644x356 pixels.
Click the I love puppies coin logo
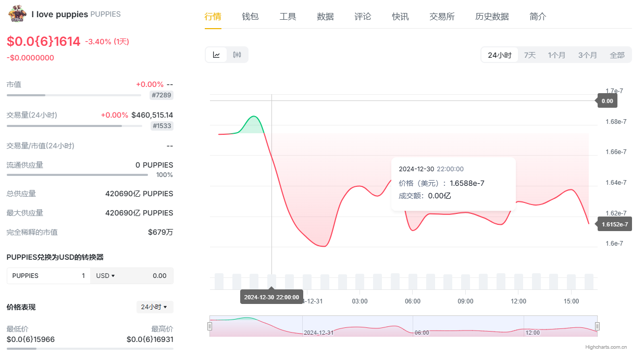click(x=17, y=14)
